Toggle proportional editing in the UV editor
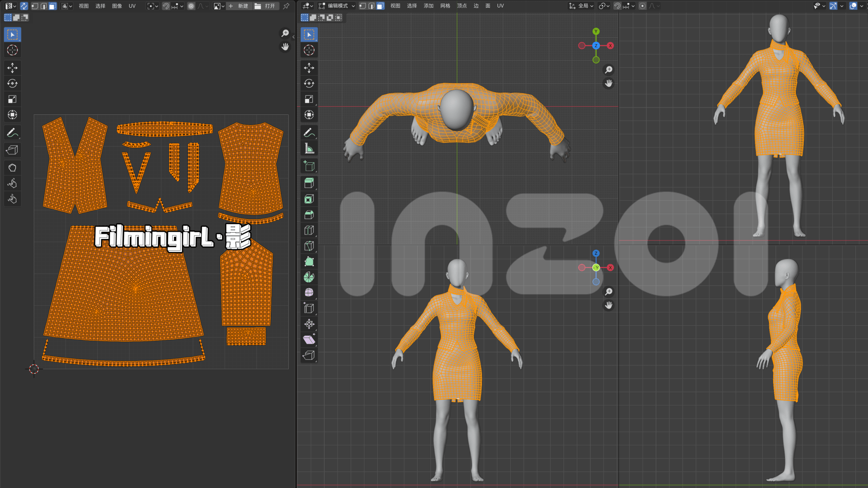Viewport: 868px width, 488px height. [191, 6]
